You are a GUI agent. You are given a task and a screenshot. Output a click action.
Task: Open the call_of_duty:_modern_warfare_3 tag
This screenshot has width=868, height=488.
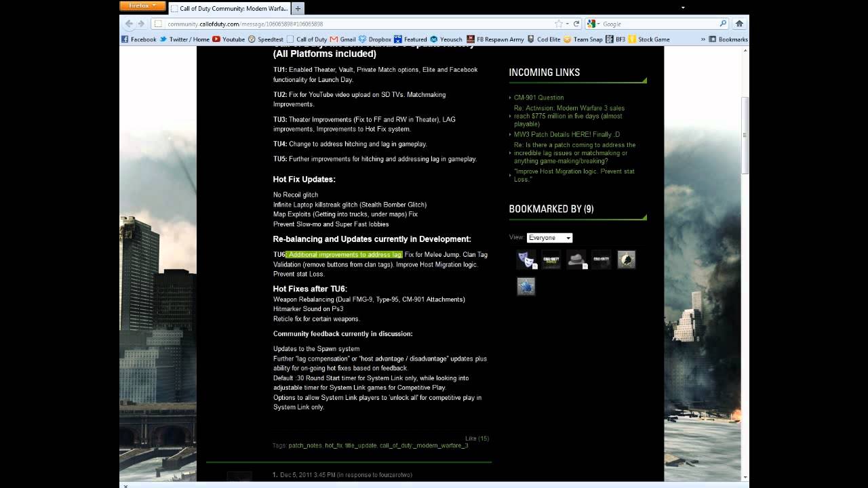click(424, 446)
